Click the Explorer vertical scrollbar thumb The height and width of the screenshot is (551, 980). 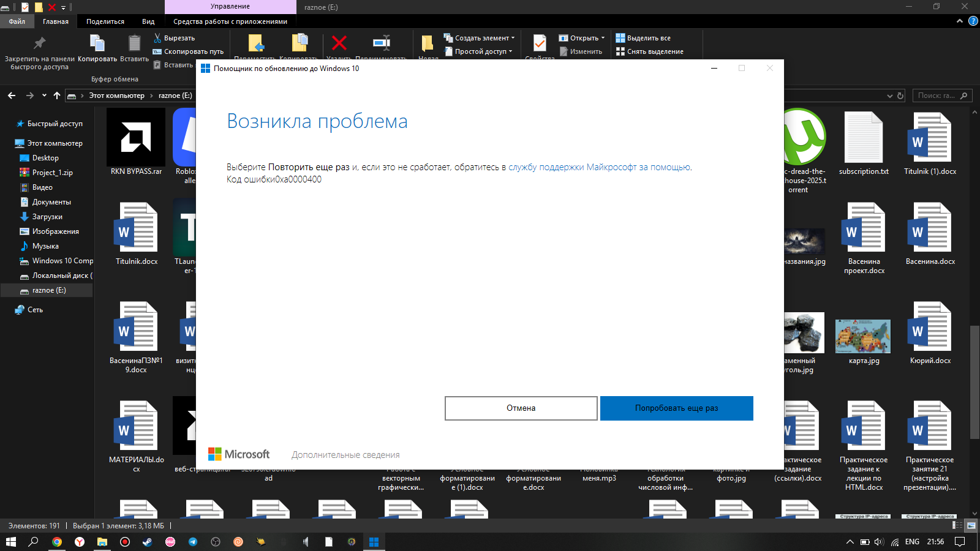(974, 383)
